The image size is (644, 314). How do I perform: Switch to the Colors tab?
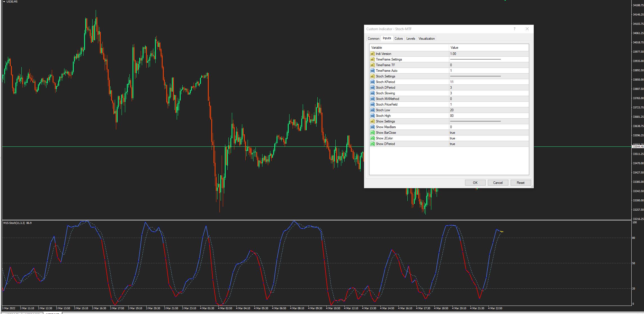click(398, 39)
